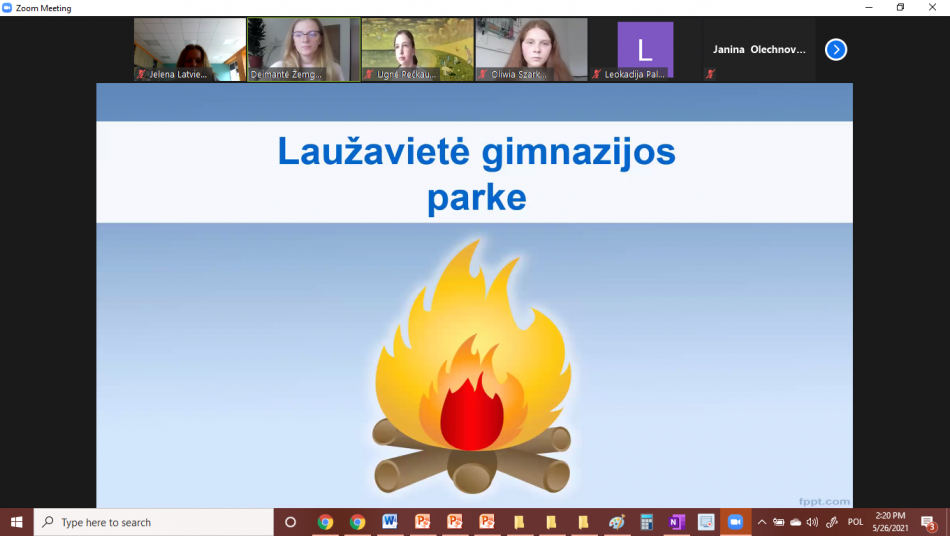
Task: Change the POL input language
Action: coord(855,522)
